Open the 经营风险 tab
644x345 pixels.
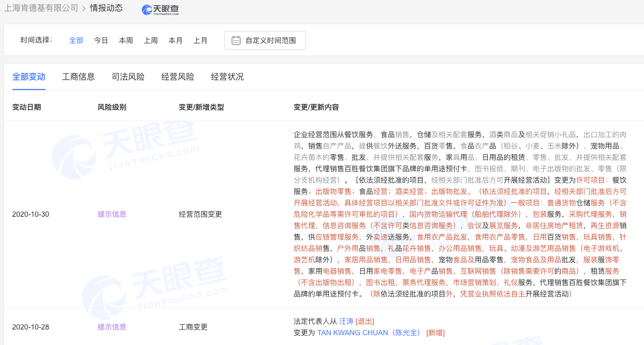(x=178, y=77)
